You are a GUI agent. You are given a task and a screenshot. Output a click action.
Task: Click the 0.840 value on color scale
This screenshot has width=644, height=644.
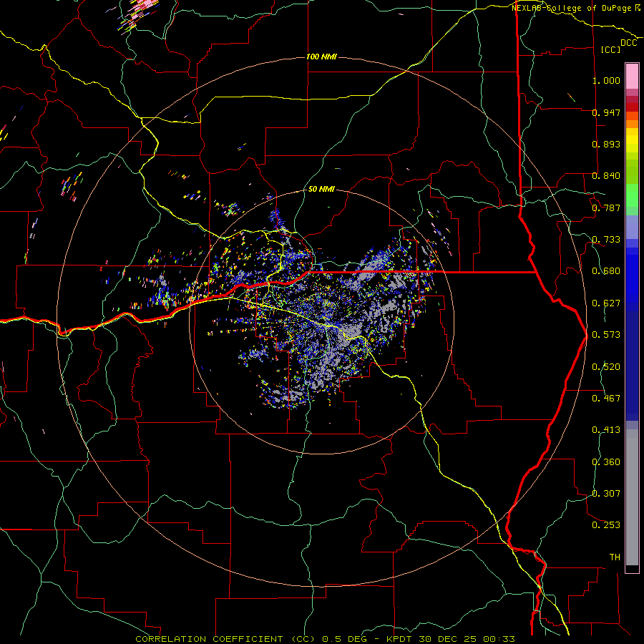pyautogui.click(x=606, y=176)
